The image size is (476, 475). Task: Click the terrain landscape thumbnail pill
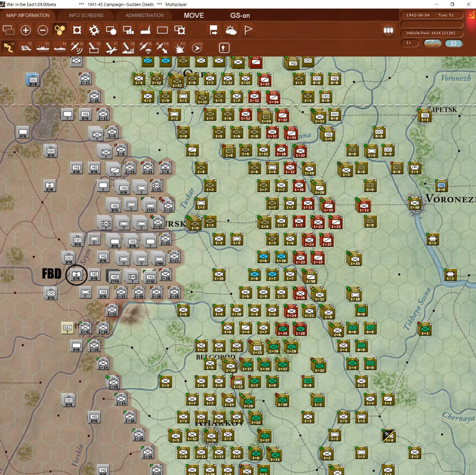[432, 43]
